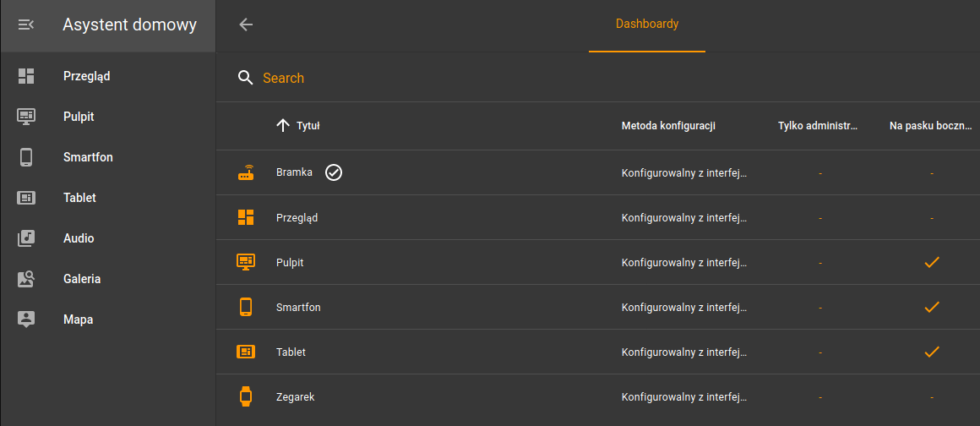This screenshot has height=426, width=980.
Task: Click the magnifier search icon
Action: 246,79
